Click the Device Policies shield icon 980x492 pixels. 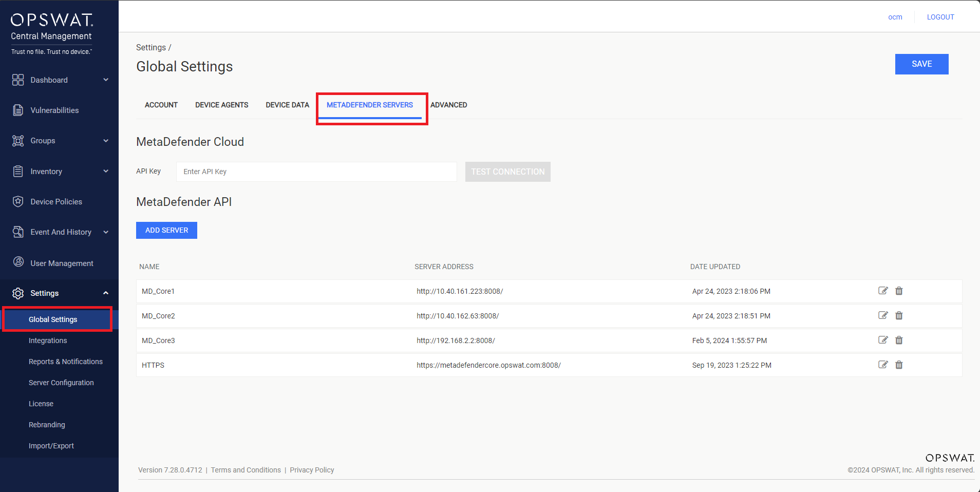[18, 201]
